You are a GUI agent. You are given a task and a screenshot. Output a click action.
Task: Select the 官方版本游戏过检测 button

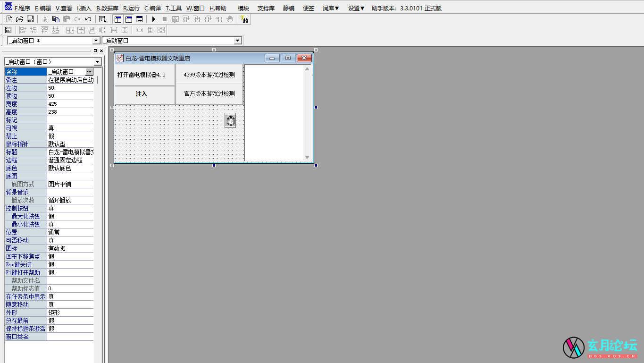click(x=209, y=94)
